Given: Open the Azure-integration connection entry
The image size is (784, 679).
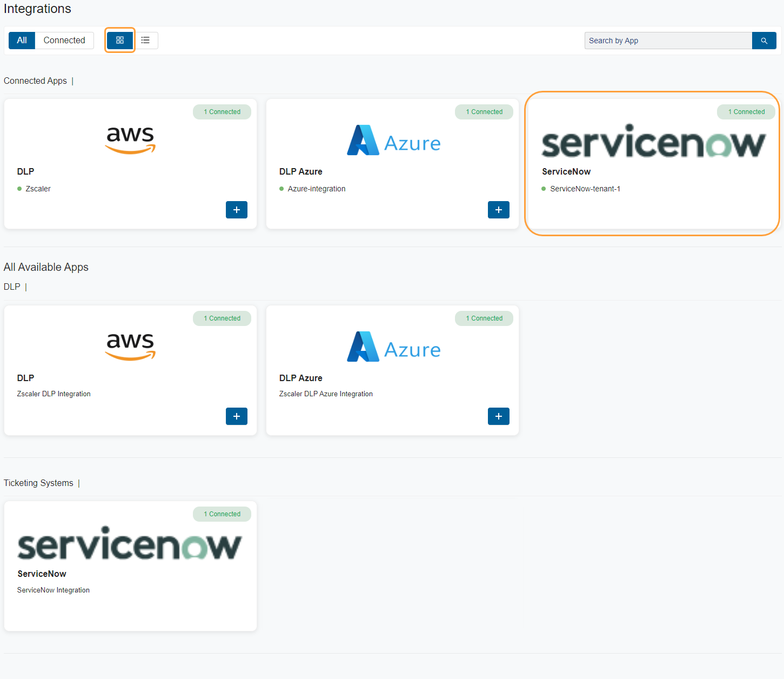Looking at the screenshot, I should [x=316, y=189].
